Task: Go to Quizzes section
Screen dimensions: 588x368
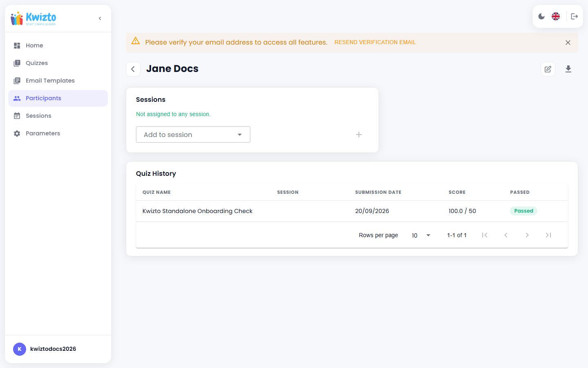Action: click(x=58, y=63)
